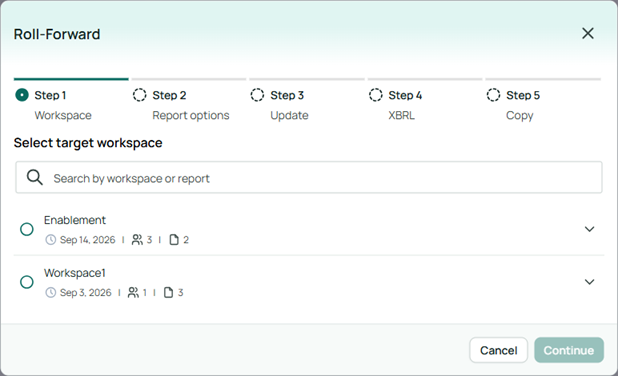Click the Cancel button
Screen dimensions: 618x376
click(498, 350)
